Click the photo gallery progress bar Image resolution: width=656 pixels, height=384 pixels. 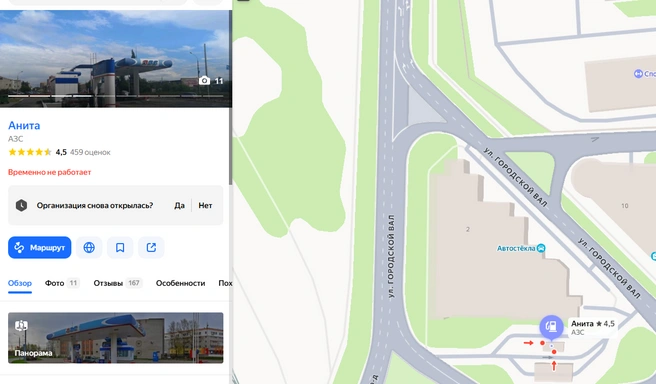115,96
